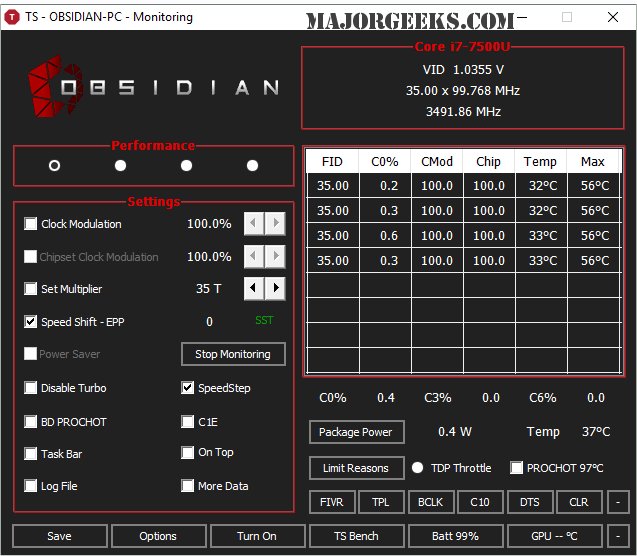
Task: Raise Set Multiplier with right arrow
Action: (x=275, y=288)
